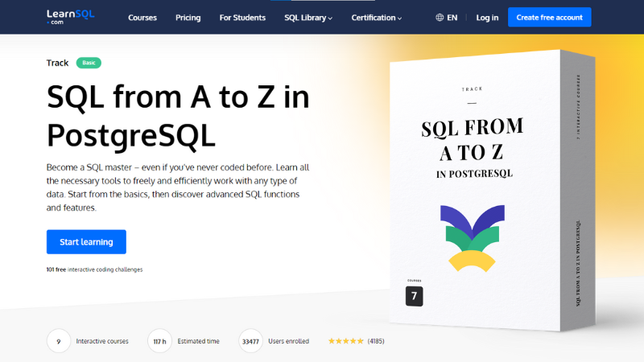Click the 'Estimated time' label
Viewport: 644px width, 362px height.
(198, 341)
